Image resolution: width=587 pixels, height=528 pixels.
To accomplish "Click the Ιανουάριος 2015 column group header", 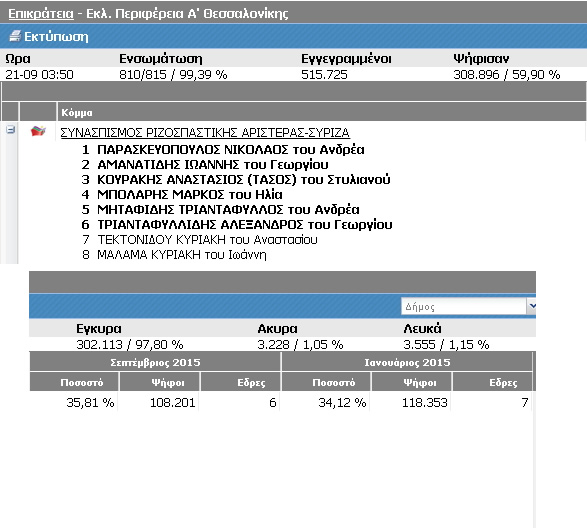I will tap(407, 362).
